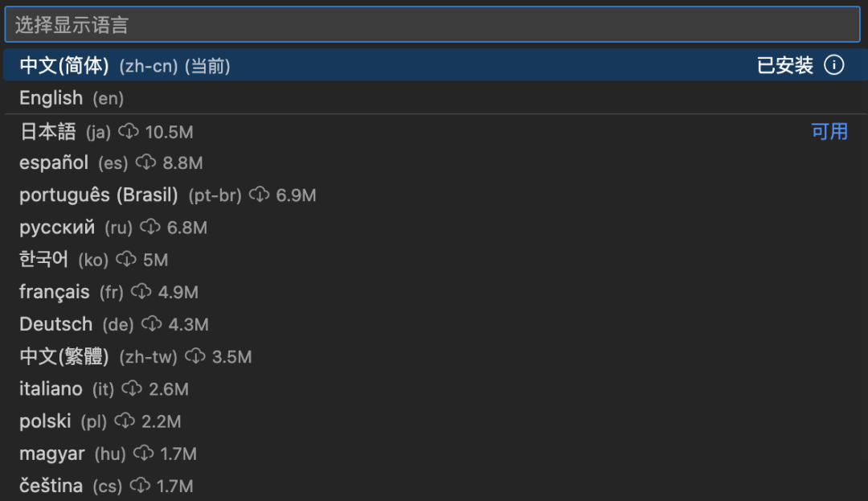Choose polski from the language list
Viewport: 868px width, 501px height.
[x=46, y=421]
